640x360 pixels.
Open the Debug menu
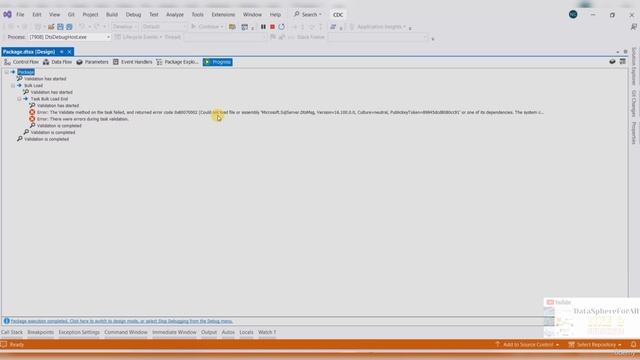pyautogui.click(x=133, y=14)
